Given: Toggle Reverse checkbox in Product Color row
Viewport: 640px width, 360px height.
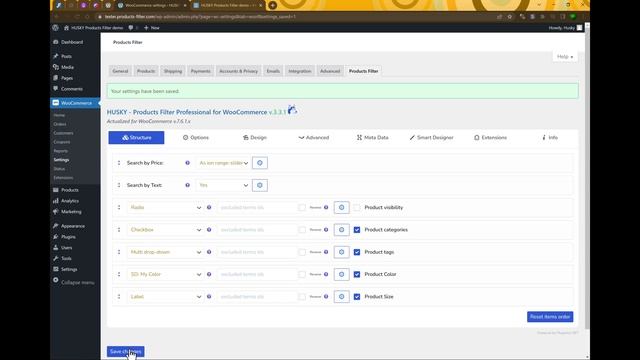Looking at the screenshot, I should tap(302, 274).
